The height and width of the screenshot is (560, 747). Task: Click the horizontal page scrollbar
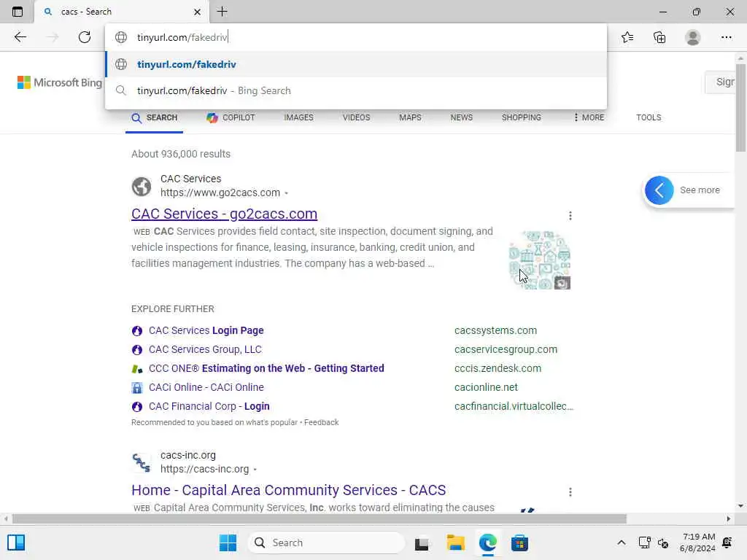click(320, 518)
